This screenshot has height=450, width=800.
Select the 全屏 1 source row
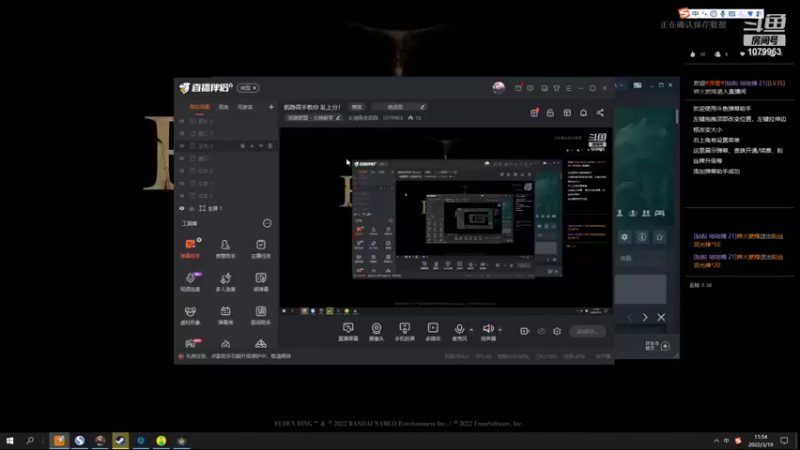tap(226, 208)
